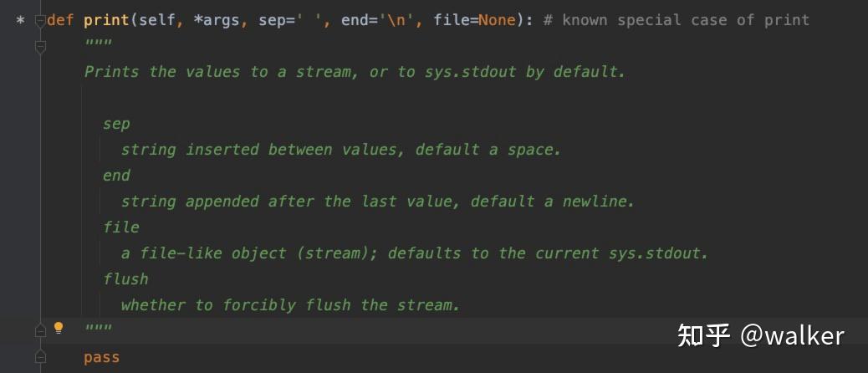Click the pass keyword

tap(101, 357)
